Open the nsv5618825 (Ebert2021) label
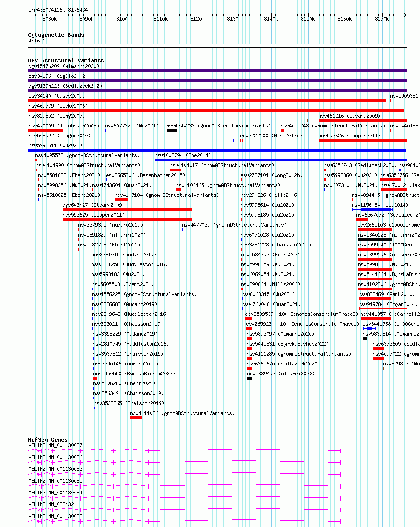The height and width of the screenshot is (527, 420). [x=69, y=195]
